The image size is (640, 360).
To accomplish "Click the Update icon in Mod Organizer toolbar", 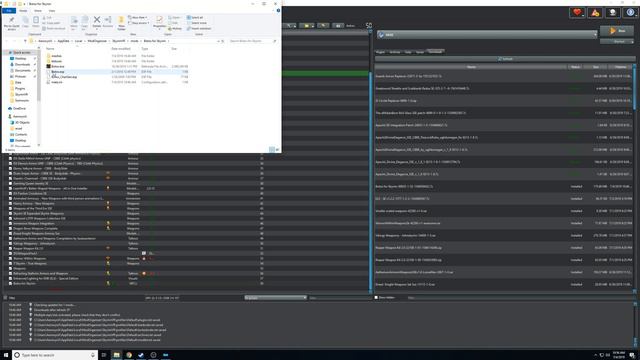I will (x=613, y=13).
